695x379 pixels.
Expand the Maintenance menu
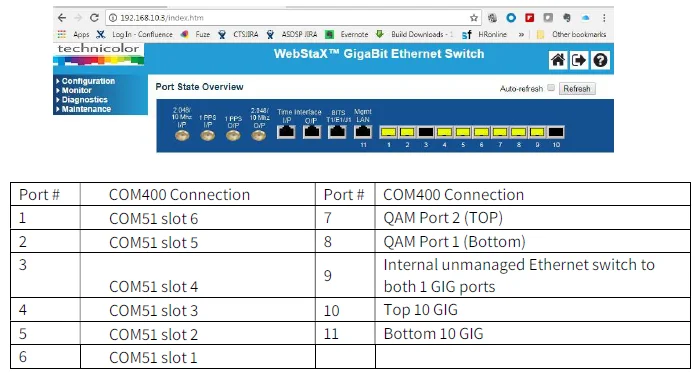(86, 109)
